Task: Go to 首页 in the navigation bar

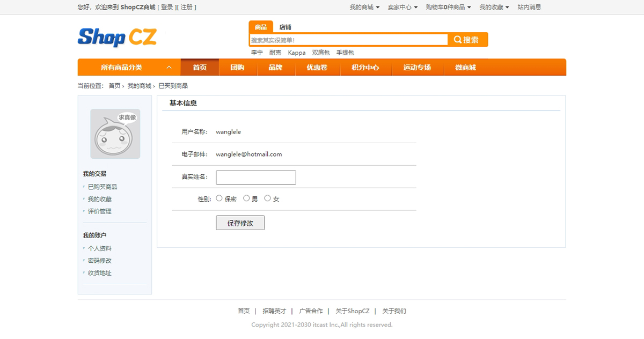Action: click(200, 68)
